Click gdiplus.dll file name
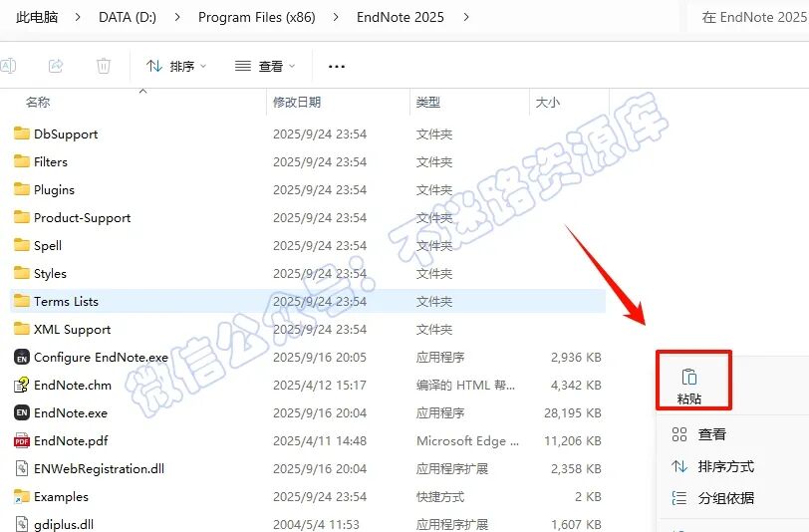Screen dimensions: 809x532 pos(64,524)
